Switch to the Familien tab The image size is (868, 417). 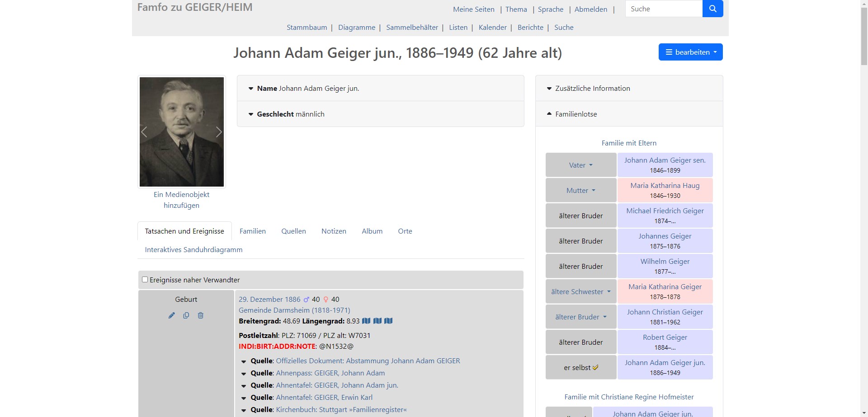click(252, 231)
